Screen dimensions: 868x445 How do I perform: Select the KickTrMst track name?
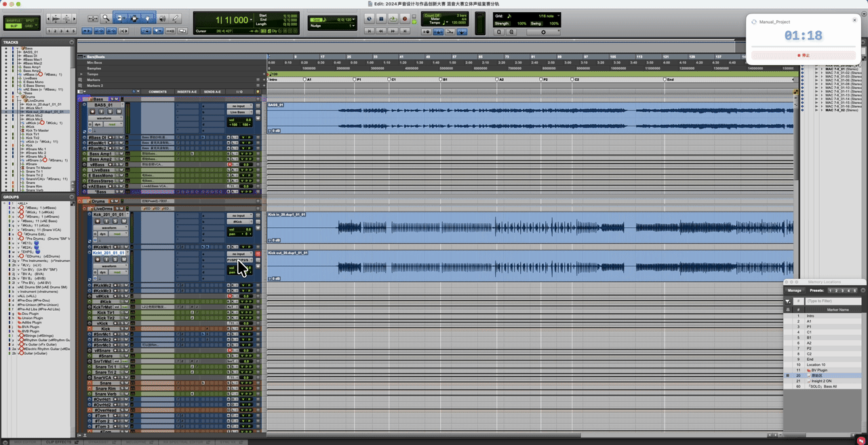coord(102,307)
